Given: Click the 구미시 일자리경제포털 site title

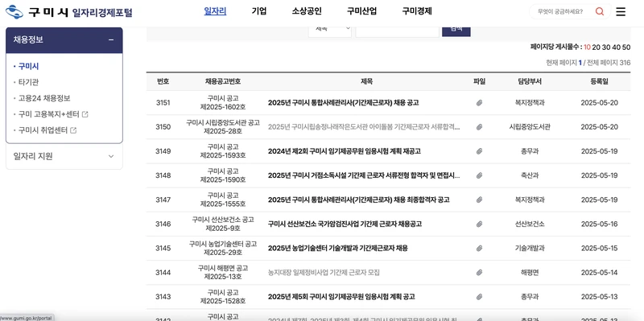Looking at the screenshot, I should coord(80,12).
